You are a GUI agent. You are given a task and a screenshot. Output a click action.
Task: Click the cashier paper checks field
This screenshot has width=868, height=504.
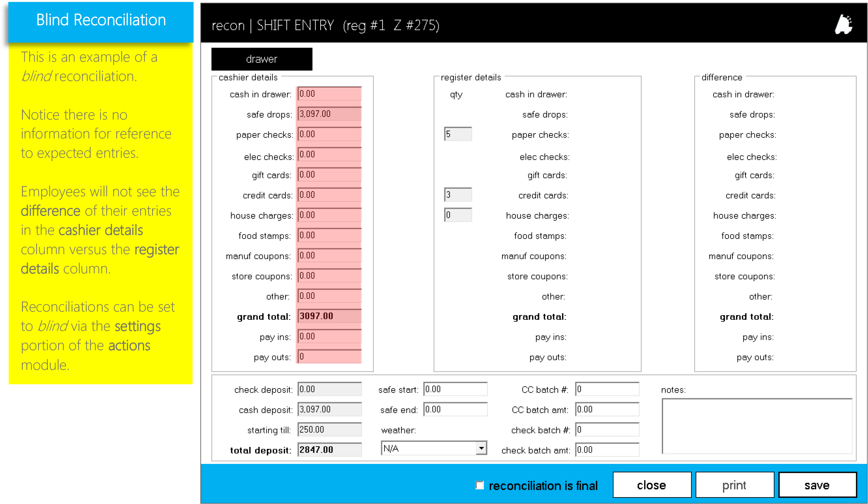[x=329, y=134]
